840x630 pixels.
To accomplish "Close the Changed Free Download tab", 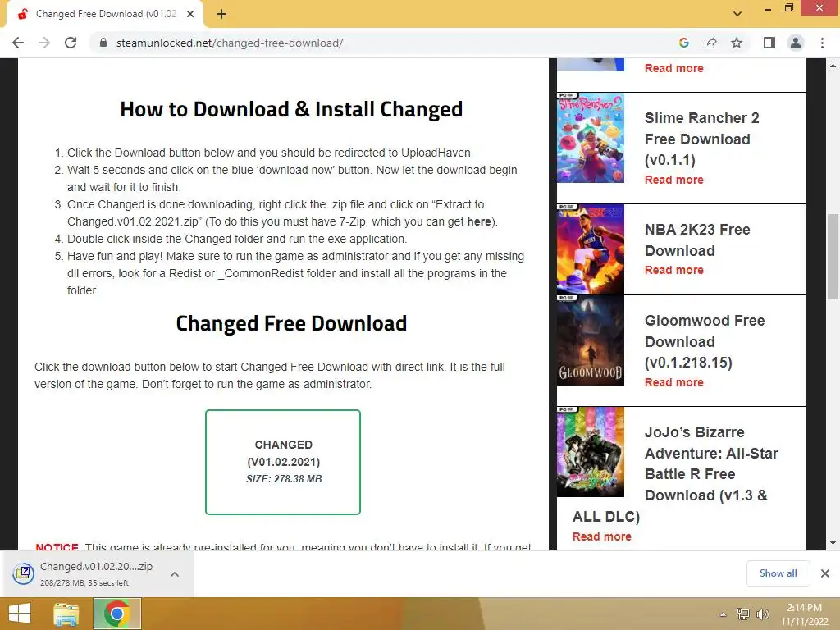I will [190, 14].
